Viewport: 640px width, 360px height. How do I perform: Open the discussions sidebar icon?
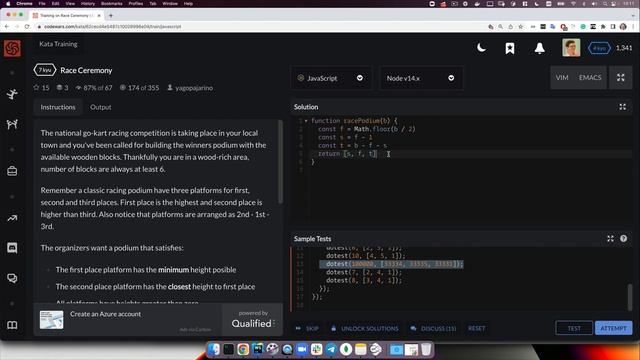[x=12, y=278]
